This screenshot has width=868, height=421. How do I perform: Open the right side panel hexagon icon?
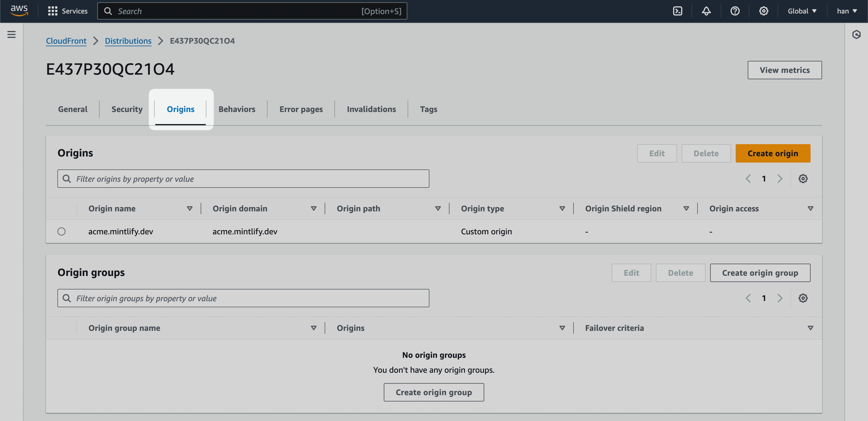coord(856,34)
